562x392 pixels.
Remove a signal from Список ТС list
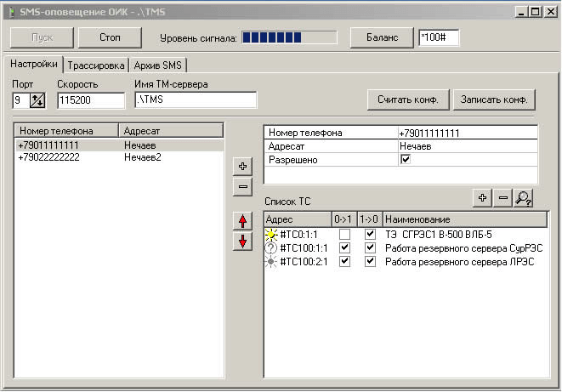(x=502, y=198)
